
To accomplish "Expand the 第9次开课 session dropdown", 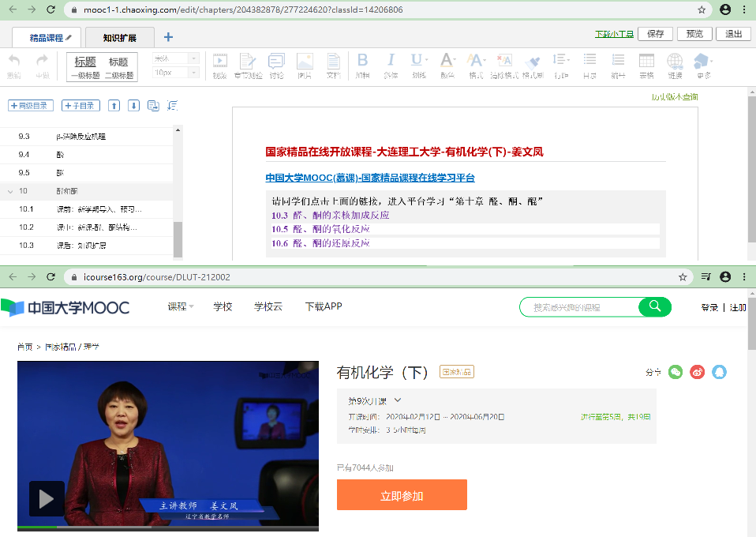I will (x=398, y=400).
